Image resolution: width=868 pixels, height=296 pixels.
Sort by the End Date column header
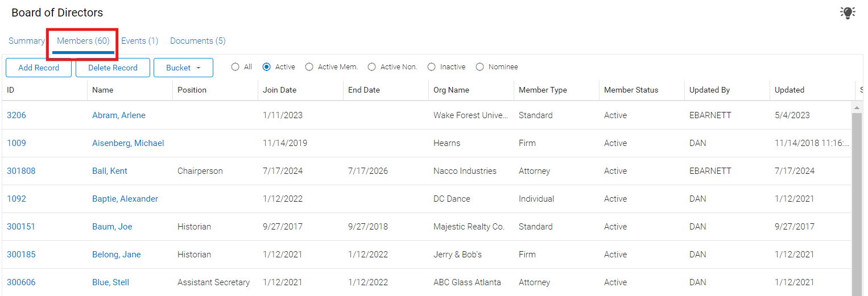tap(386, 90)
